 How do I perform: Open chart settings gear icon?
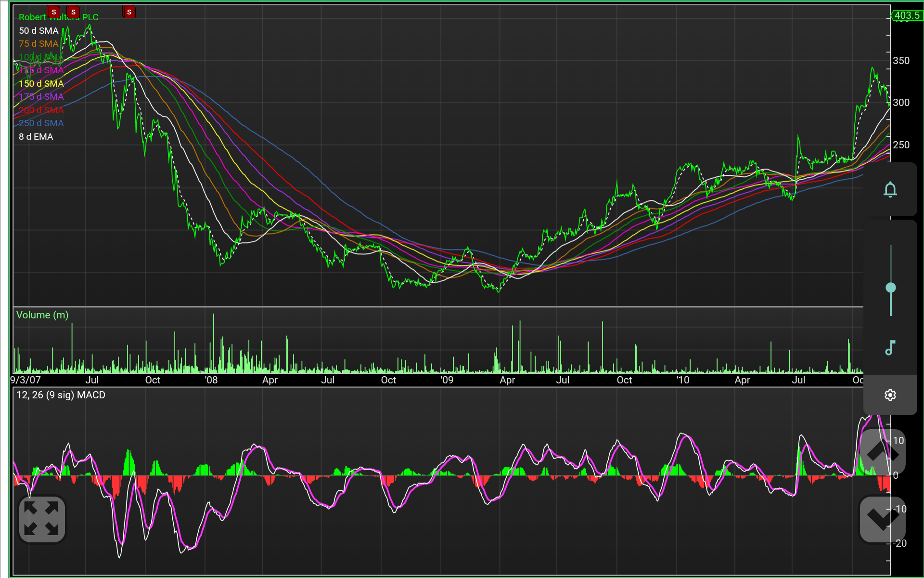(890, 395)
